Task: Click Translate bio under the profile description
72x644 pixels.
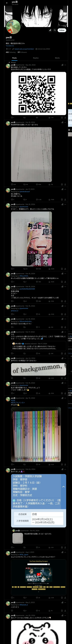Action: (10, 46)
